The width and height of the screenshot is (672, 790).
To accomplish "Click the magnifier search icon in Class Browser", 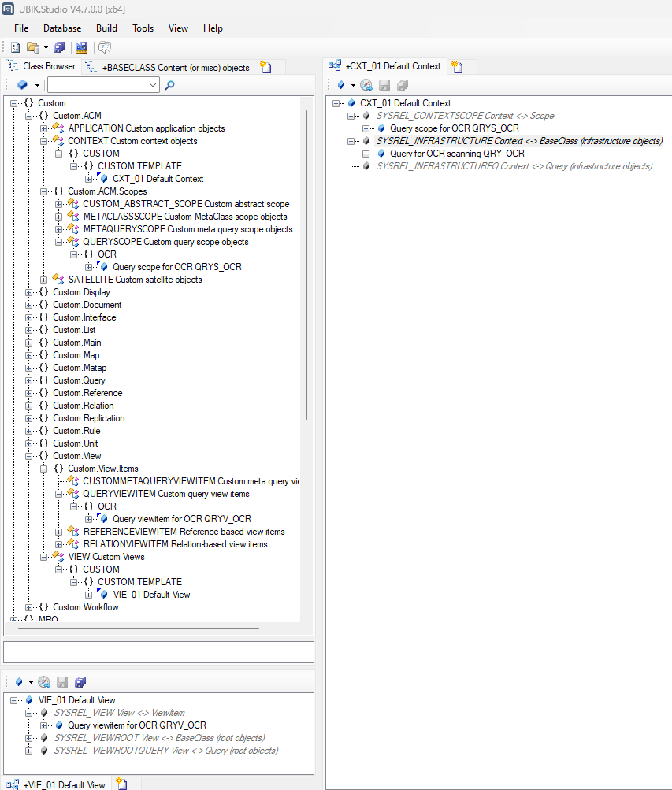I will pyautogui.click(x=169, y=85).
